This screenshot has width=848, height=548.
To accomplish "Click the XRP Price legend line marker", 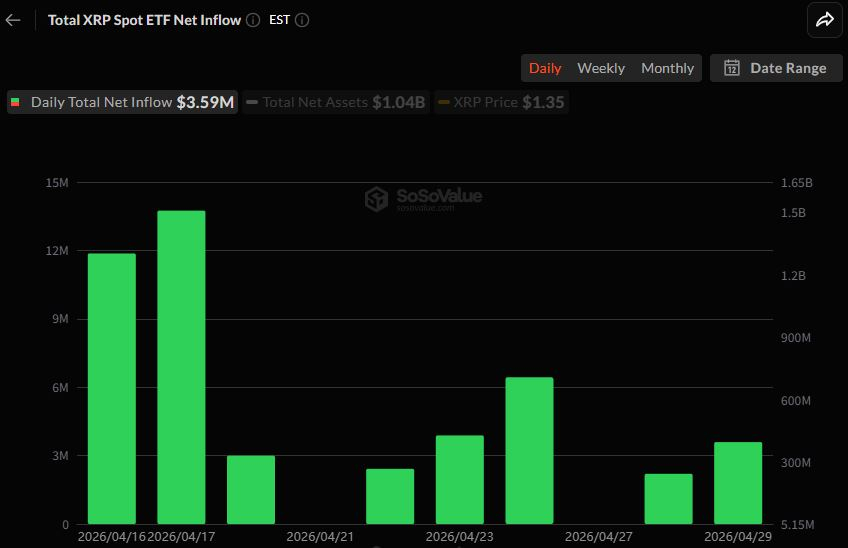I will point(443,102).
